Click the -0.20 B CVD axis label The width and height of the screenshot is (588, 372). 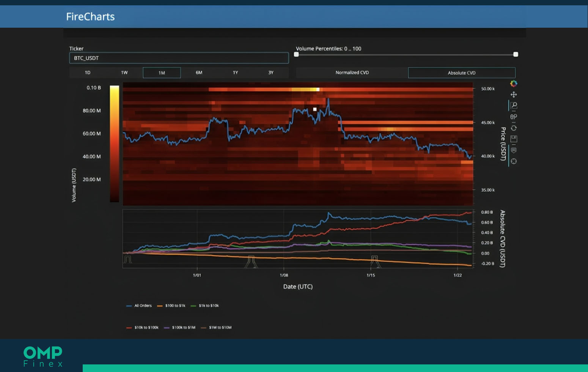click(x=487, y=263)
